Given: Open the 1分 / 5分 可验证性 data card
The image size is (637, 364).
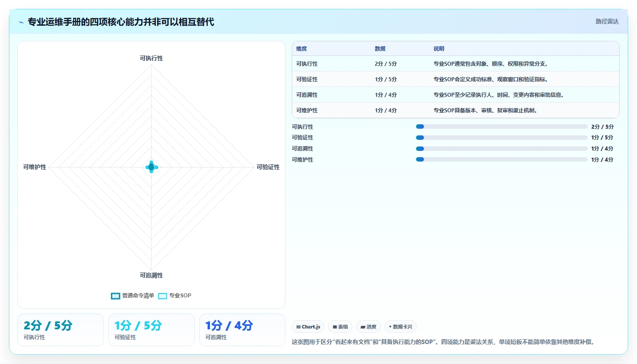Looking at the screenshot, I should point(151,330).
